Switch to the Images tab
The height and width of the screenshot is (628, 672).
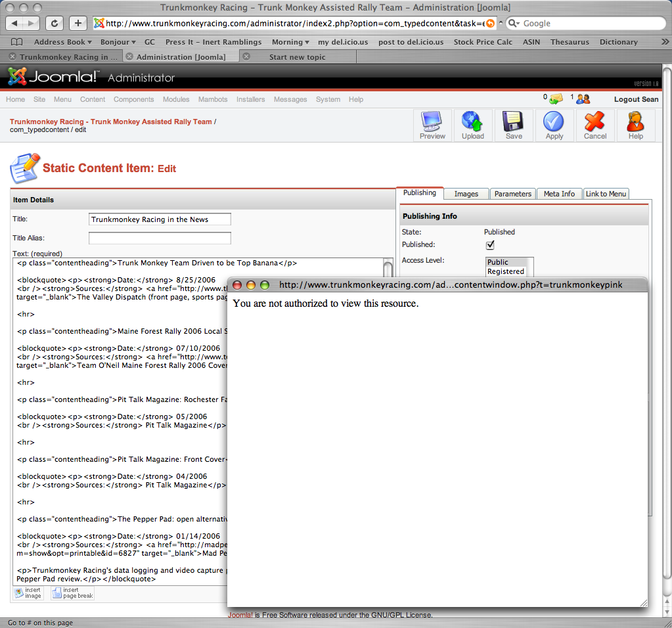(466, 194)
